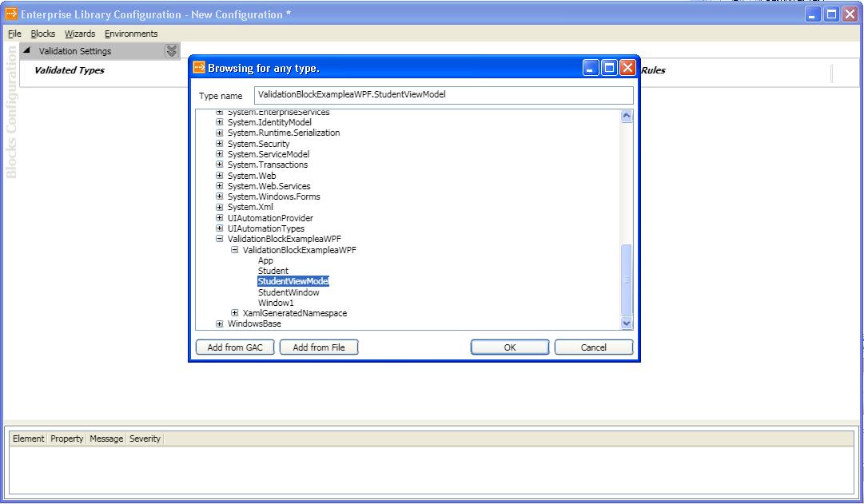Click the Add from File button

pyautogui.click(x=318, y=347)
